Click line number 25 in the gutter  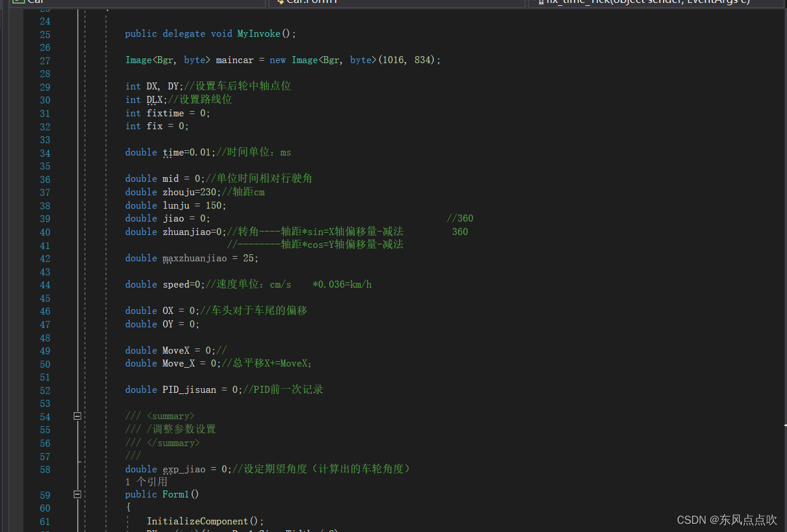click(45, 34)
